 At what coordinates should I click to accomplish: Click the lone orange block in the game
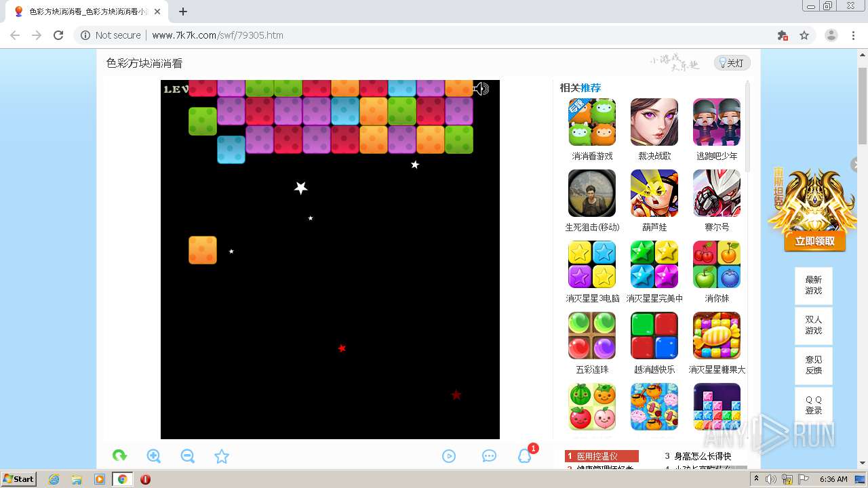(x=203, y=250)
